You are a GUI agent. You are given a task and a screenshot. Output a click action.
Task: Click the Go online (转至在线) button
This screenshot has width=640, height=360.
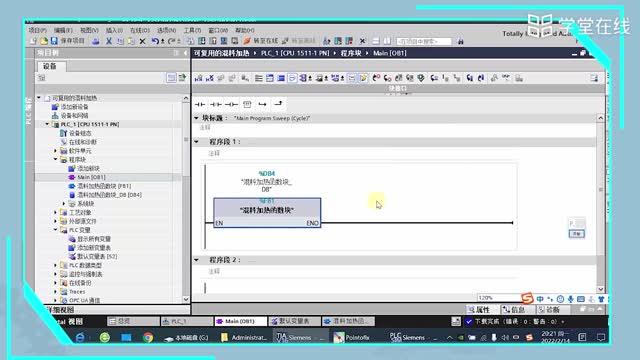(x=260, y=41)
